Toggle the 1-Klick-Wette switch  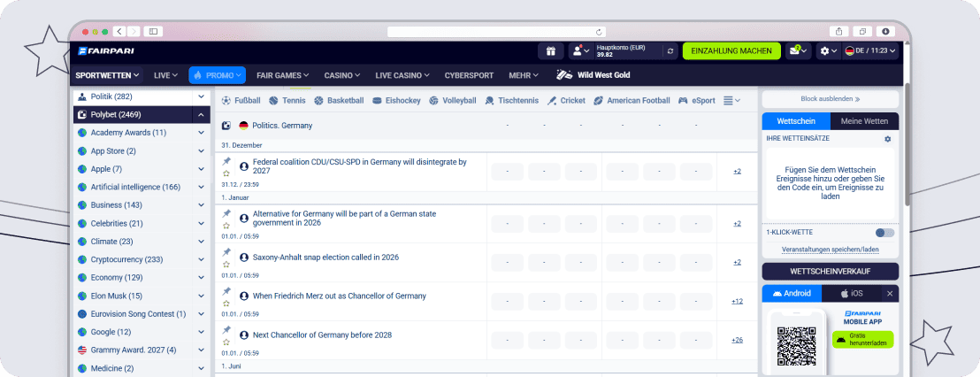coord(884,233)
